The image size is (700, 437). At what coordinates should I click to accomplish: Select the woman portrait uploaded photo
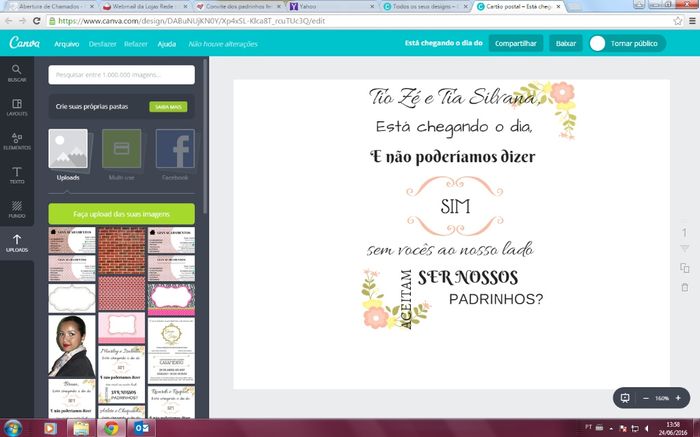click(72, 346)
